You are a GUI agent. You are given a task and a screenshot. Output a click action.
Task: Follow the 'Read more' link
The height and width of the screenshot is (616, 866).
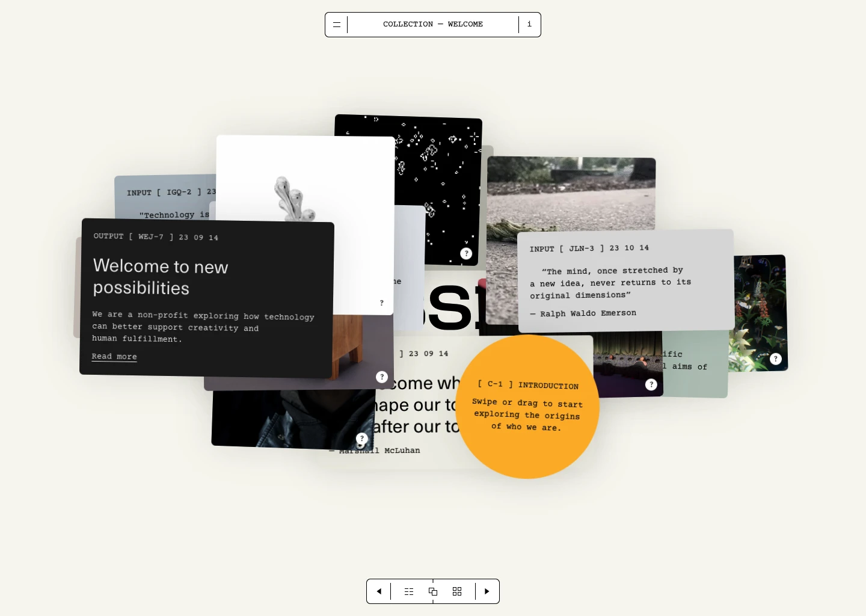click(114, 356)
